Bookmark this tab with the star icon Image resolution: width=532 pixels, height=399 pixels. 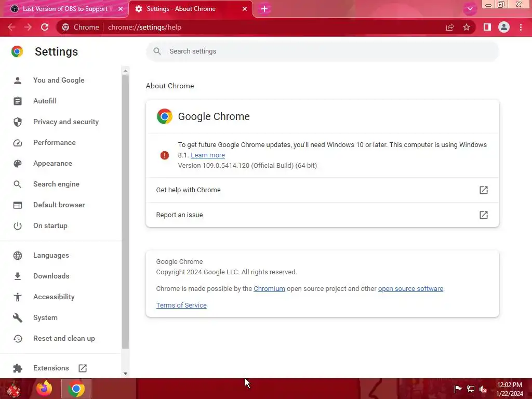(467, 27)
